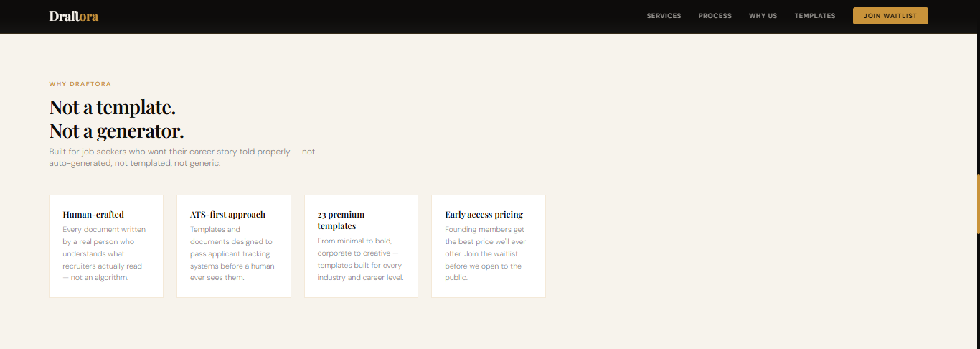Screen dimensions: 980x349
Task: Select the 23 premium templates card title
Action: (341, 220)
